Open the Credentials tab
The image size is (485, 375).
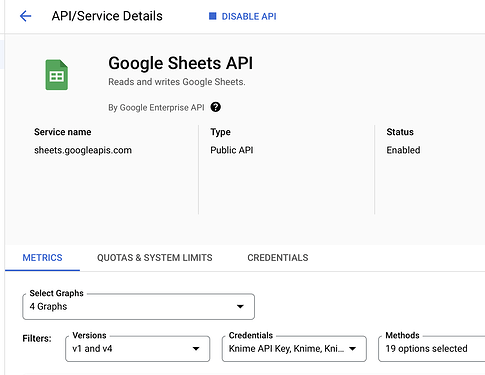click(278, 258)
